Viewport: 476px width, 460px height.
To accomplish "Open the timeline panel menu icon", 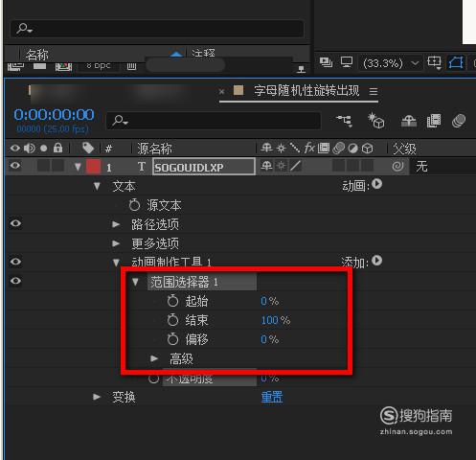I will point(374,91).
